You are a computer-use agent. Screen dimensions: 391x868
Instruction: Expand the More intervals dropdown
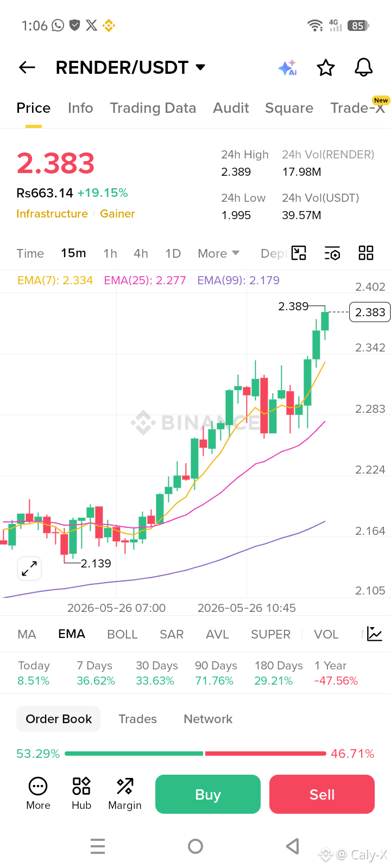pyautogui.click(x=218, y=253)
